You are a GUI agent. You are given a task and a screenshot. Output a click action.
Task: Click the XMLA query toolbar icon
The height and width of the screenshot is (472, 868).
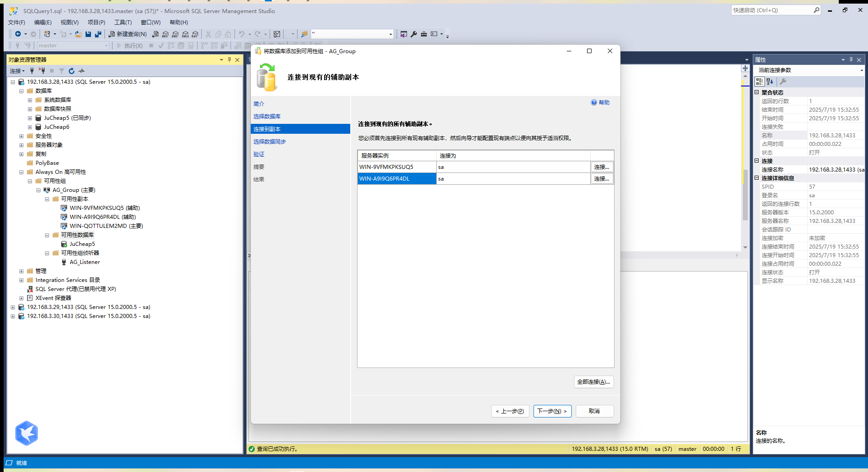(185, 34)
